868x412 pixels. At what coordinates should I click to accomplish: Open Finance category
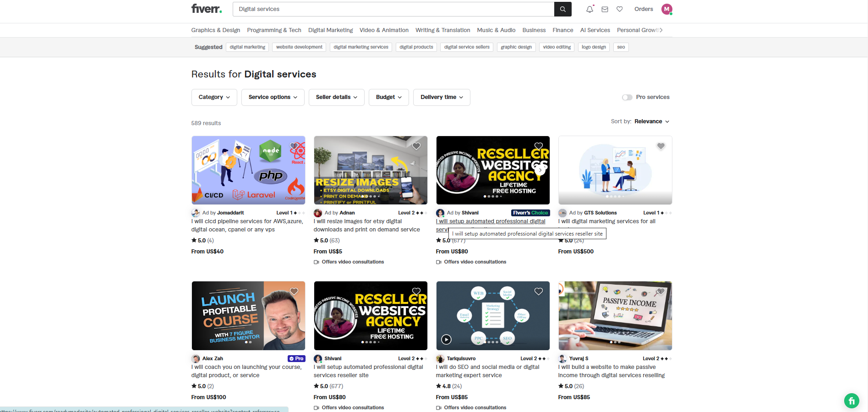tap(563, 30)
